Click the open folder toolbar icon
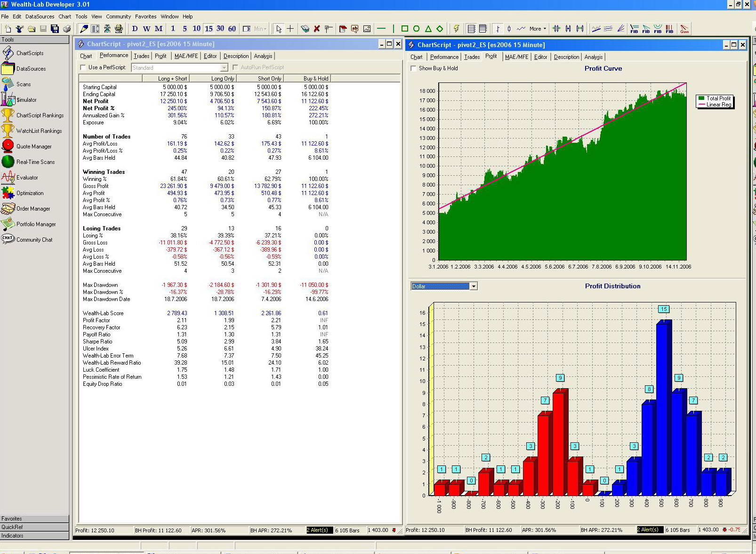This screenshot has width=756, height=554. click(32, 29)
